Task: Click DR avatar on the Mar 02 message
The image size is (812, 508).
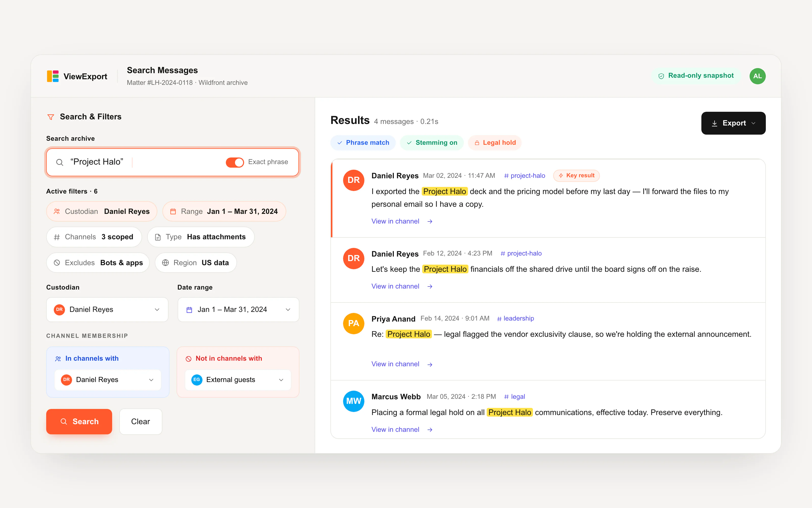Action: (353, 180)
